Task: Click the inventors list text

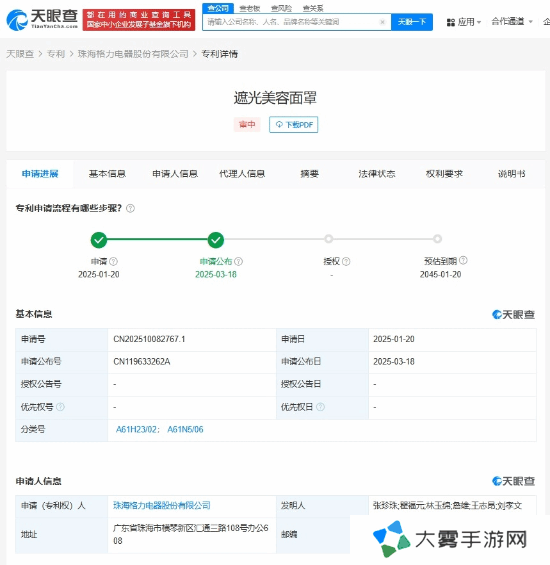Action: coord(448,506)
